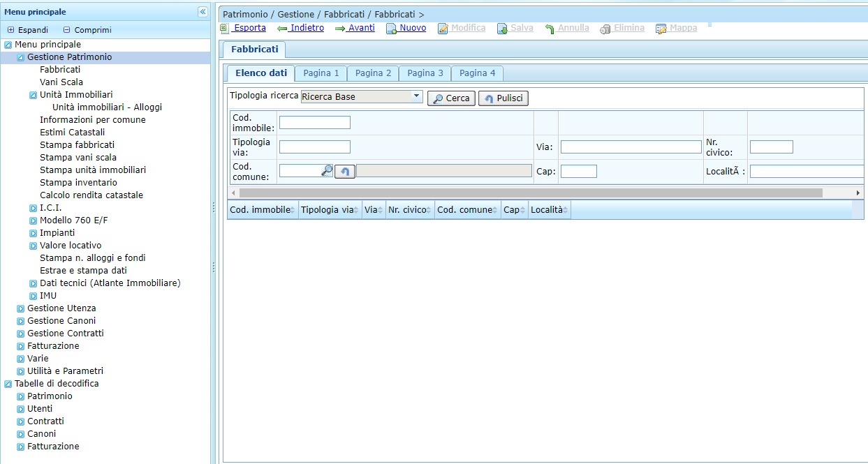
Task: Open Fabbricati in the tree menu
Action: click(60, 70)
